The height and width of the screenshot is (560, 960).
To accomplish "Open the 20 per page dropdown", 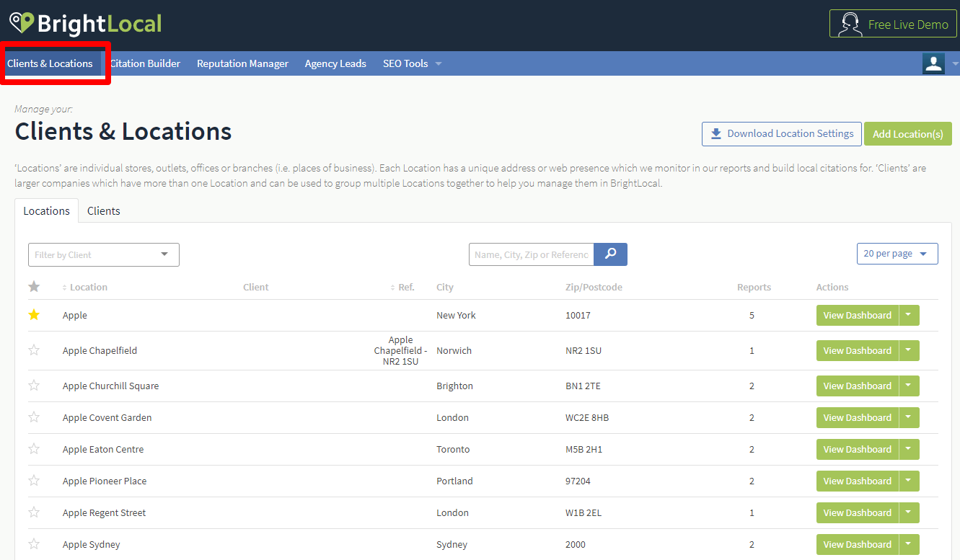I will (x=897, y=254).
